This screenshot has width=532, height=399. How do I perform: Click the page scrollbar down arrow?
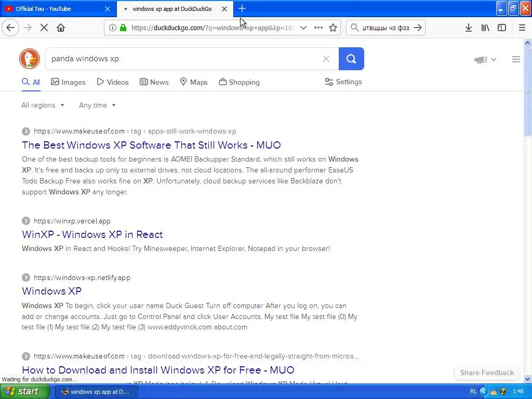click(x=527, y=379)
